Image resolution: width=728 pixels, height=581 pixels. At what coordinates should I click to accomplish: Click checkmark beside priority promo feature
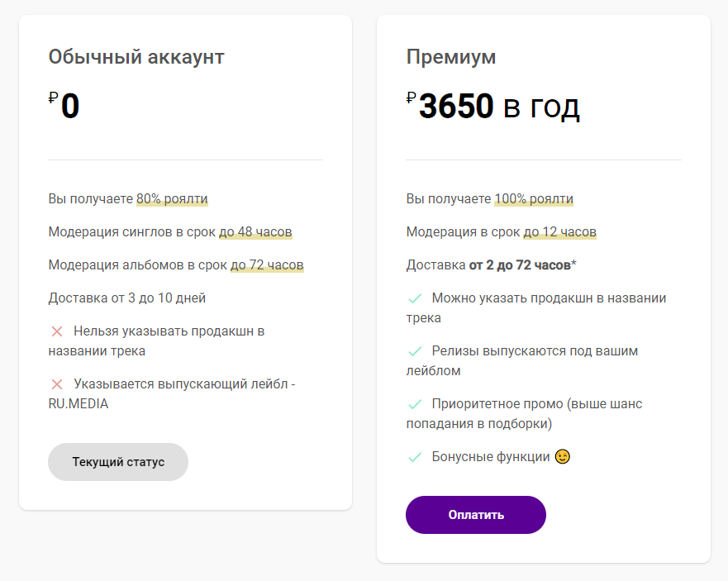coord(415,404)
